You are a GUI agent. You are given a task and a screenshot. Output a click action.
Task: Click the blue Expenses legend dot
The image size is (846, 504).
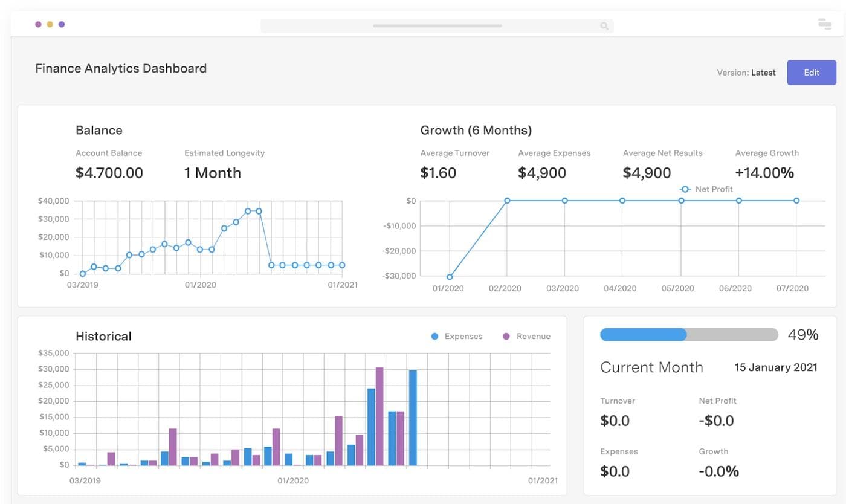click(x=434, y=337)
